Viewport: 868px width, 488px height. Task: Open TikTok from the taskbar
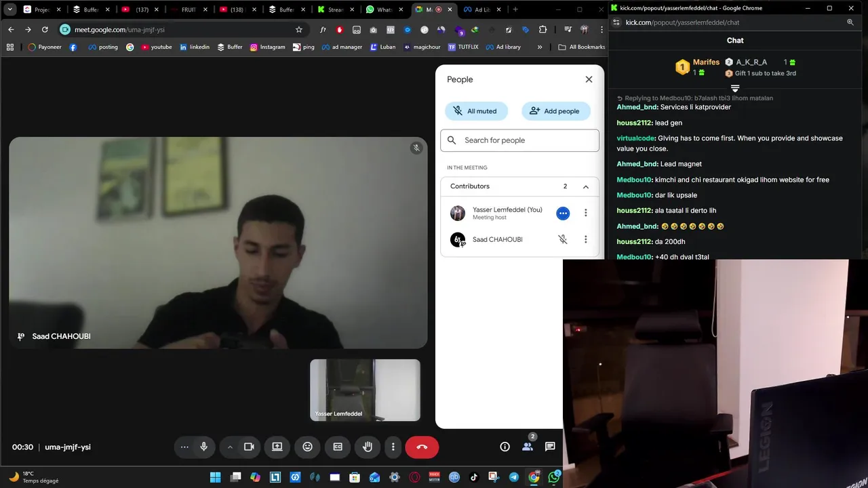[x=474, y=477]
